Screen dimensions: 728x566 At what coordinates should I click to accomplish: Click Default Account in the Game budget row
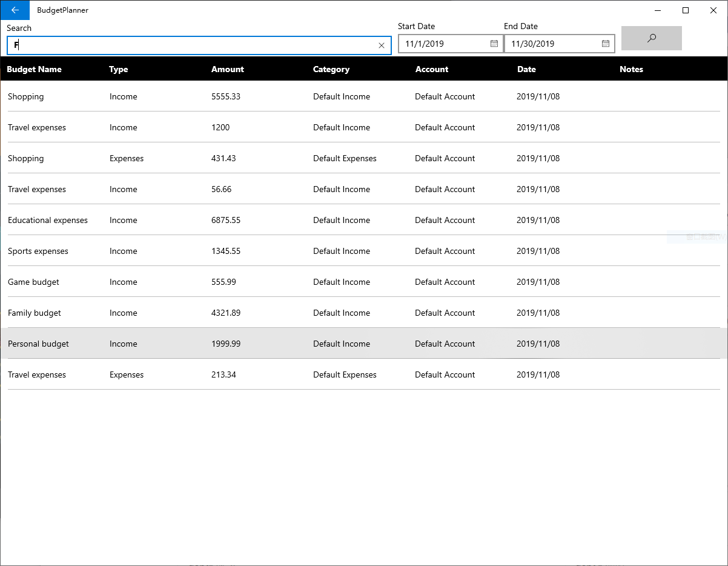pos(445,282)
